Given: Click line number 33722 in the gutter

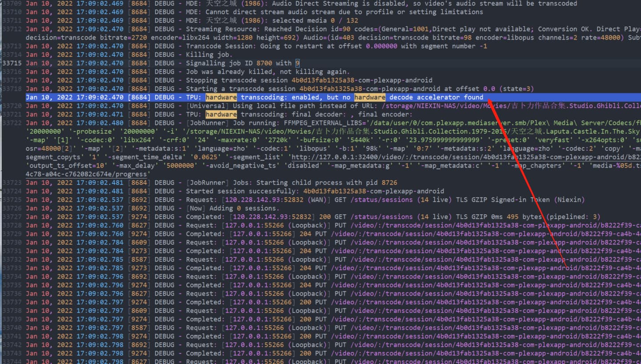Looking at the screenshot, I should click(x=12, y=123).
